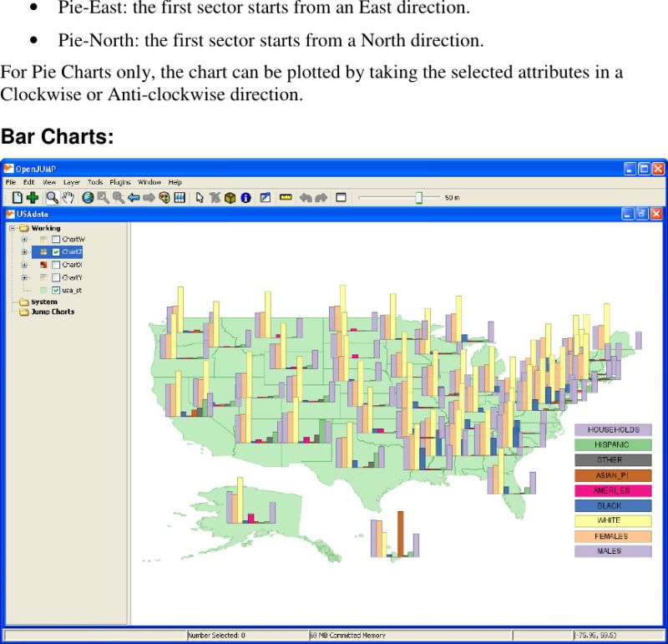Open the Plugins menu
668x644 pixels.
tap(119, 182)
